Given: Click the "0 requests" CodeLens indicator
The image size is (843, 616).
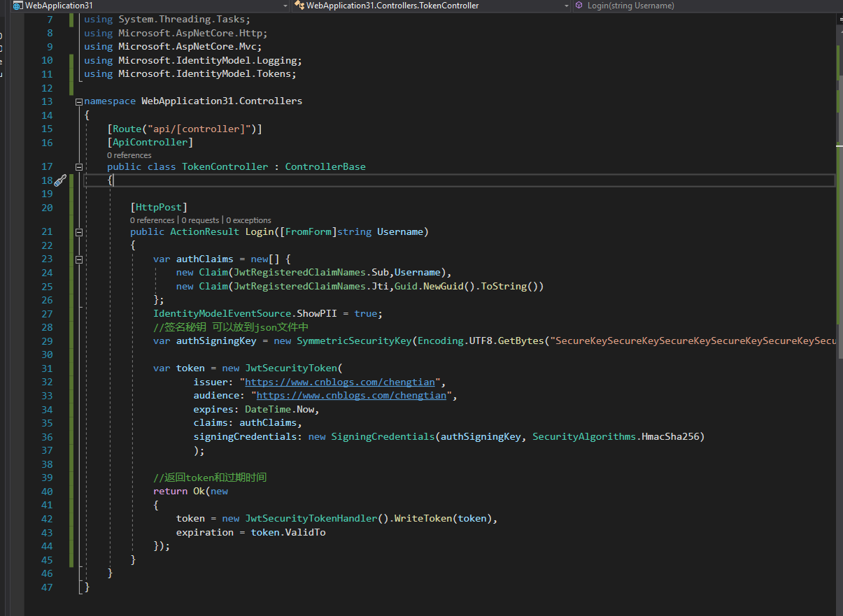Looking at the screenshot, I should [x=201, y=220].
